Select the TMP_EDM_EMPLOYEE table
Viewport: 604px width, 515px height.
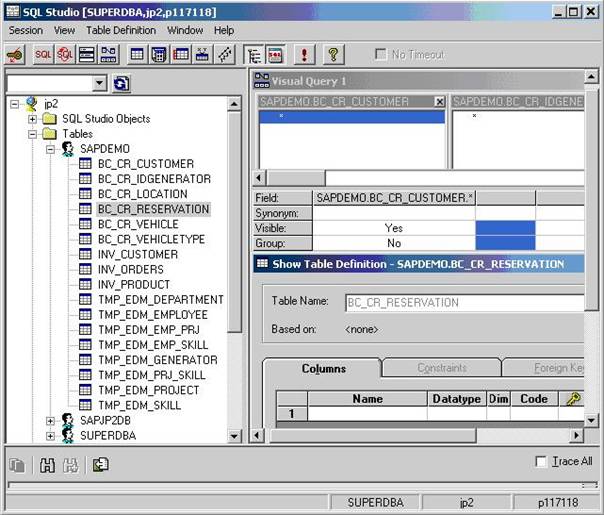pos(152,315)
